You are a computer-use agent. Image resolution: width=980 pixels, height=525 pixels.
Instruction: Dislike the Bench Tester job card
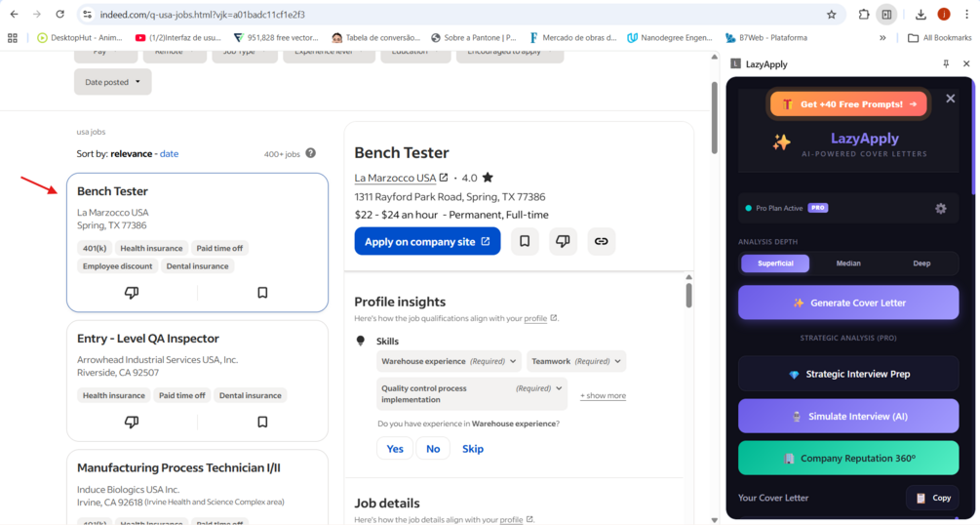pos(132,292)
